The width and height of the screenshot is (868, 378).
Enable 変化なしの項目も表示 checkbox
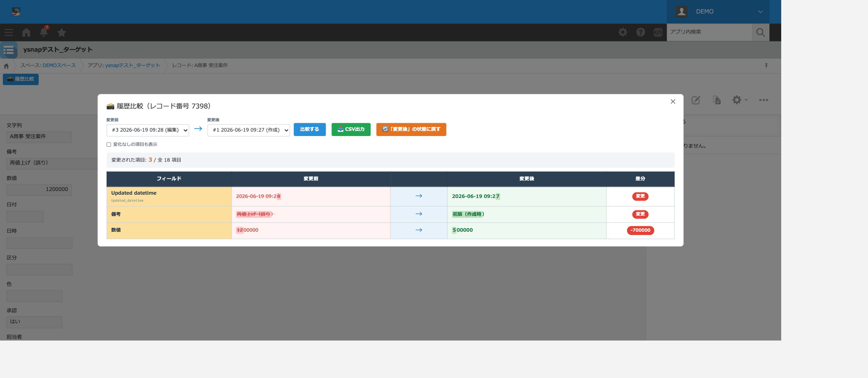[x=109, y=144]
